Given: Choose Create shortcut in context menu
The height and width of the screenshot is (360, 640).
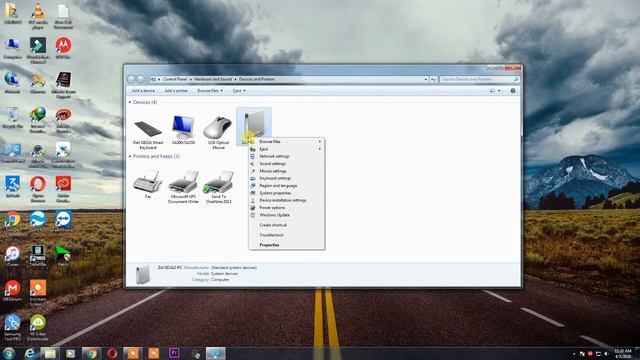Looking at the screenshot, I should [287, 225].
